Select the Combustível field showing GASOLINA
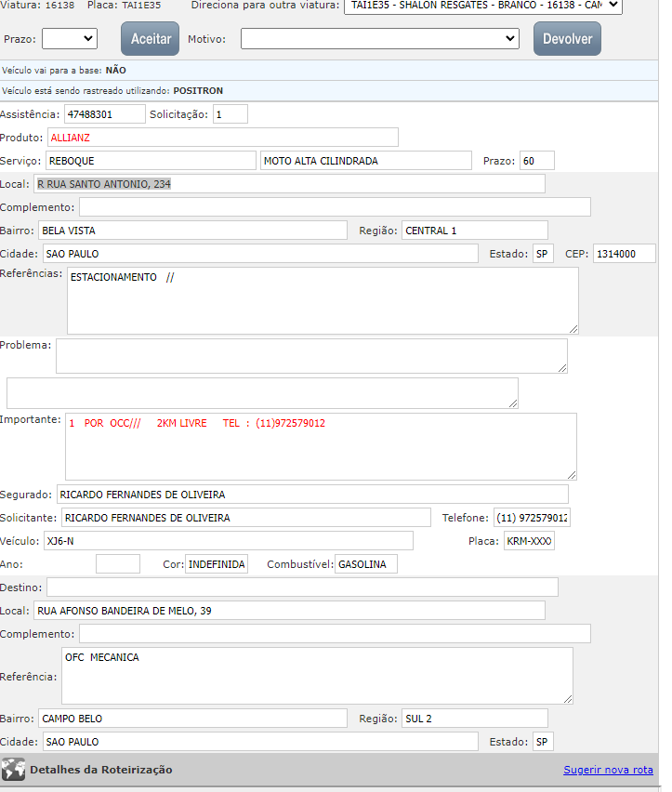Screen dimensions: 672x792 tap(365, 564)
